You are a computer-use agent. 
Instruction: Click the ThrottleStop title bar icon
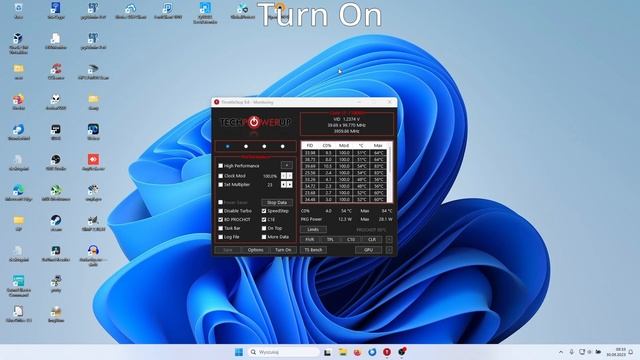217,102
